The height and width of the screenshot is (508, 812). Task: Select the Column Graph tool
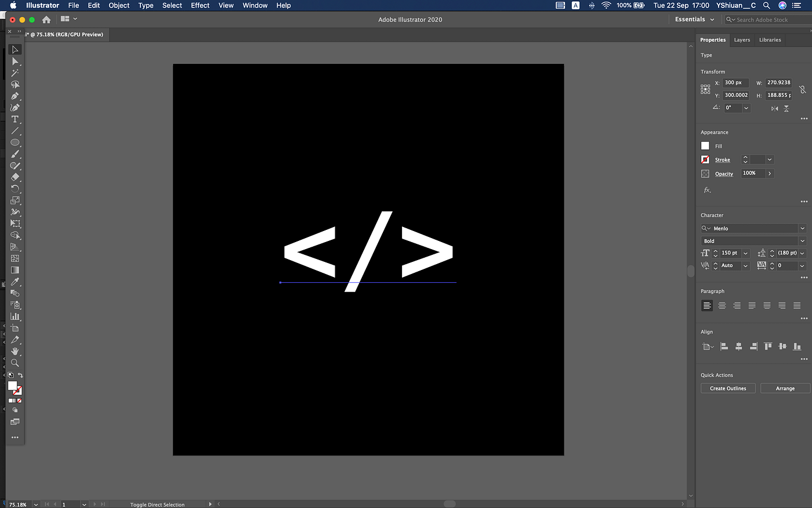tap(15, 316)
